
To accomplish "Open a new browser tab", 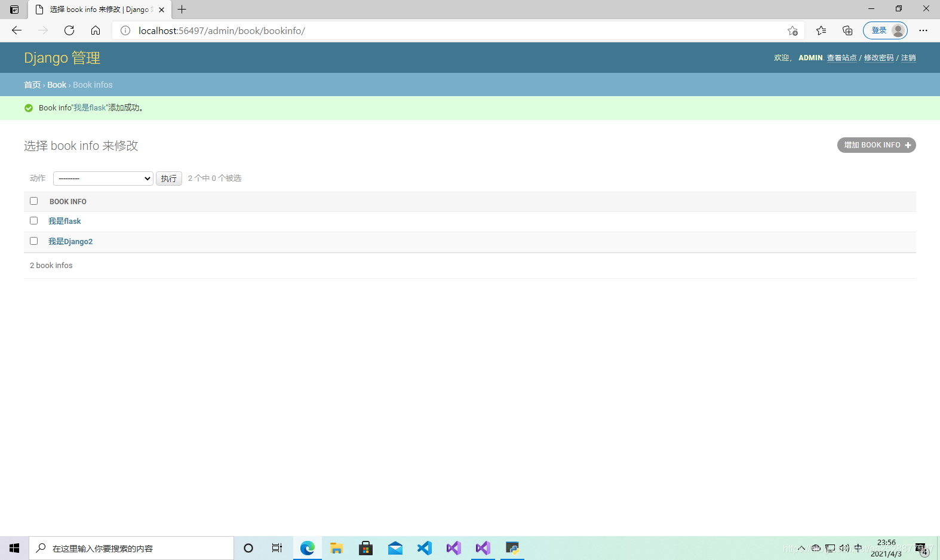I will pyautogui.click(x=182, y=10).
